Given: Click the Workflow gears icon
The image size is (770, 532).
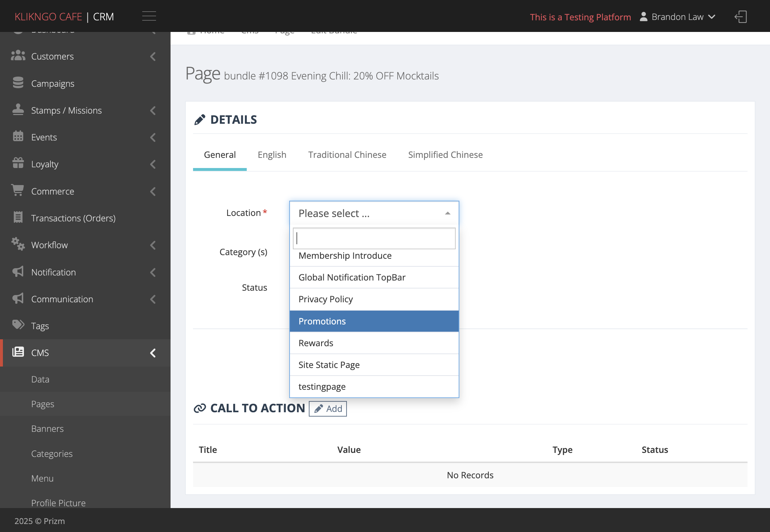Looking at the screenshot, I should coord(18,244).
